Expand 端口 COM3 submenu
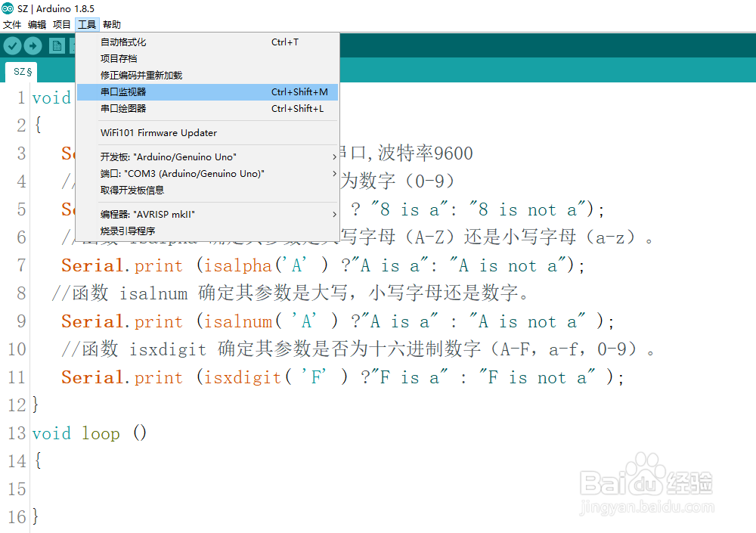 [x=207, y=173]
